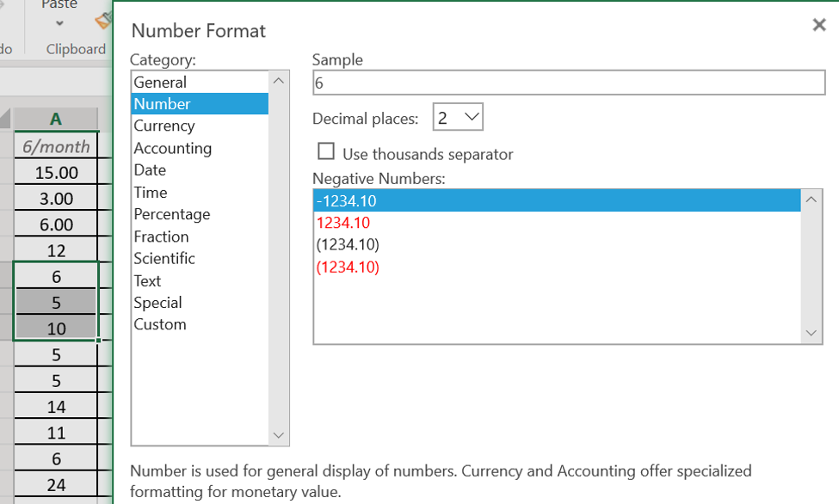Close the Number Format pane
This screenshot has height=504, width=839.
(x=818, y=25)
